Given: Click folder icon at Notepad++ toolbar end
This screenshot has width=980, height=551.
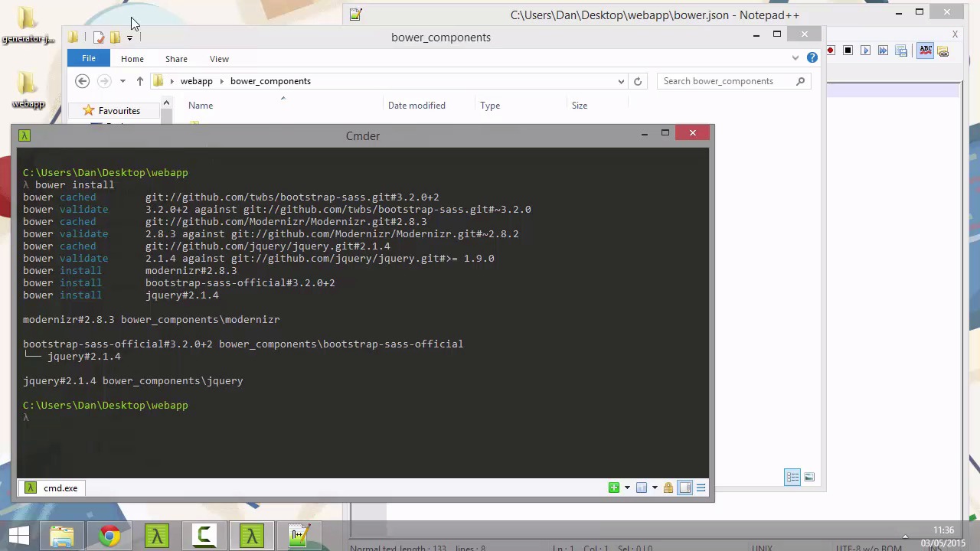Looking at the screenshot, I should [x=943, y=51].
